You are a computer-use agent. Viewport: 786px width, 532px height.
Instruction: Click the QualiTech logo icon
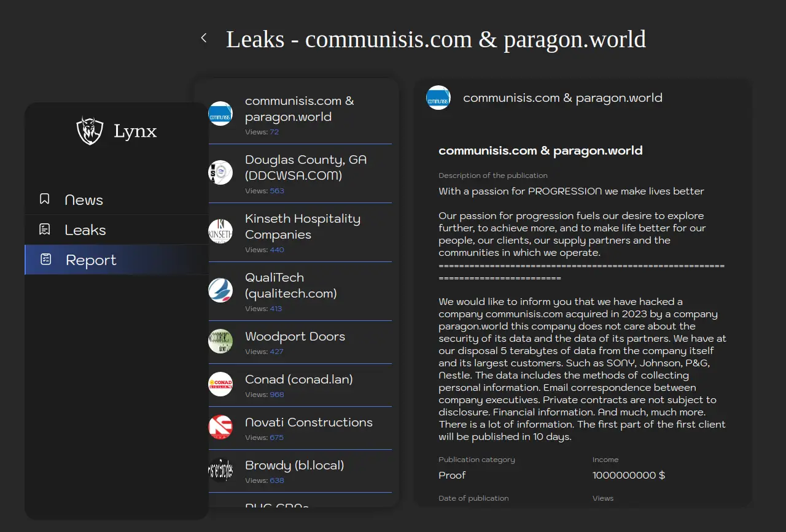[220, 290]
